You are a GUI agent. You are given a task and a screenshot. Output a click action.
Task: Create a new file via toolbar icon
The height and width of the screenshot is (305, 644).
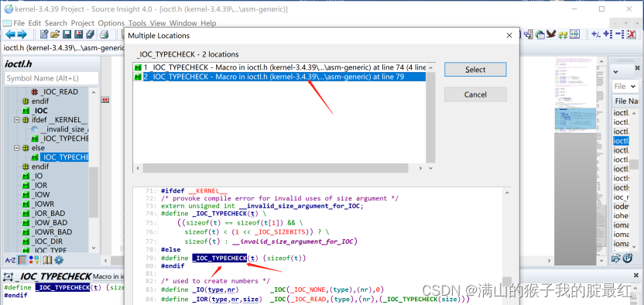44,35
